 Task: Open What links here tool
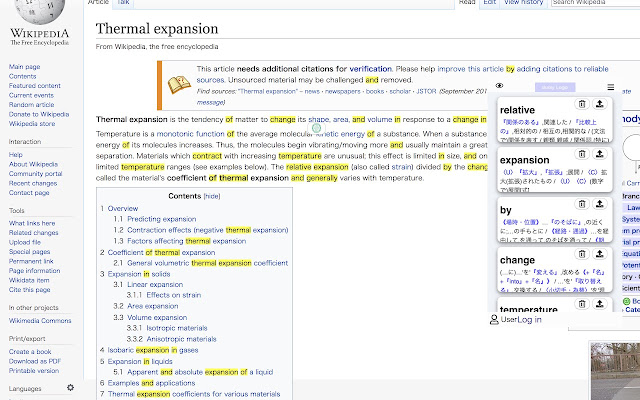click(32, 223)
